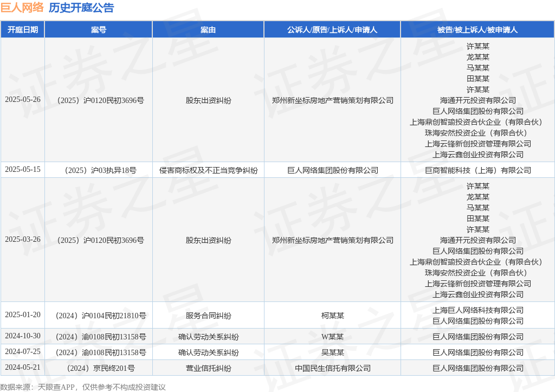Click defendant 田某某 in the 2025-05-26 row

tap(477, 79)
